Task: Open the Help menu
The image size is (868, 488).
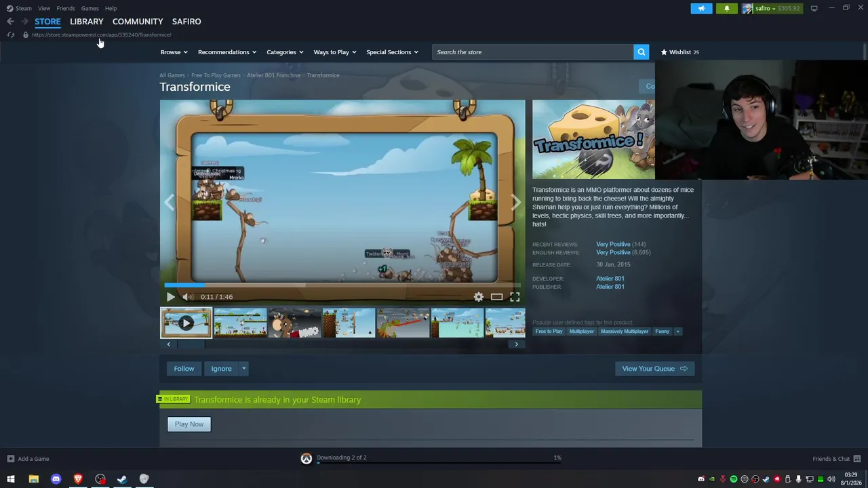Action: pos(111,8)
